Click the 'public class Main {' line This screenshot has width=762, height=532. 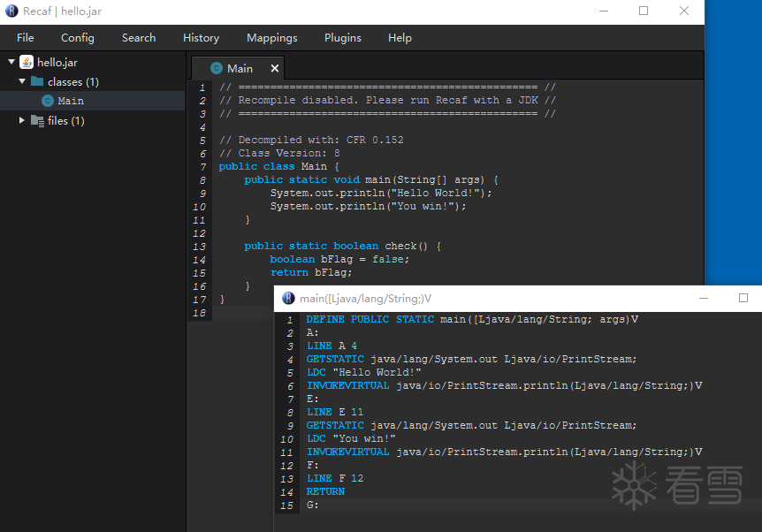(279, 167)
